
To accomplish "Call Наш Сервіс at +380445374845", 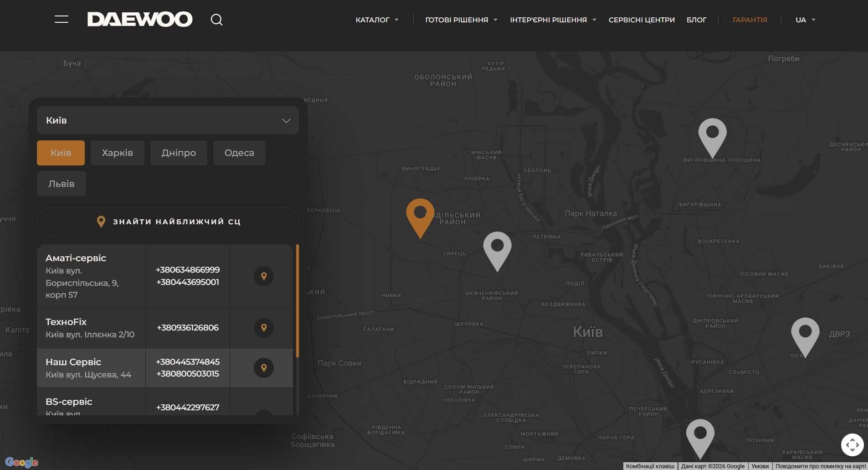I will pos(188,362).
